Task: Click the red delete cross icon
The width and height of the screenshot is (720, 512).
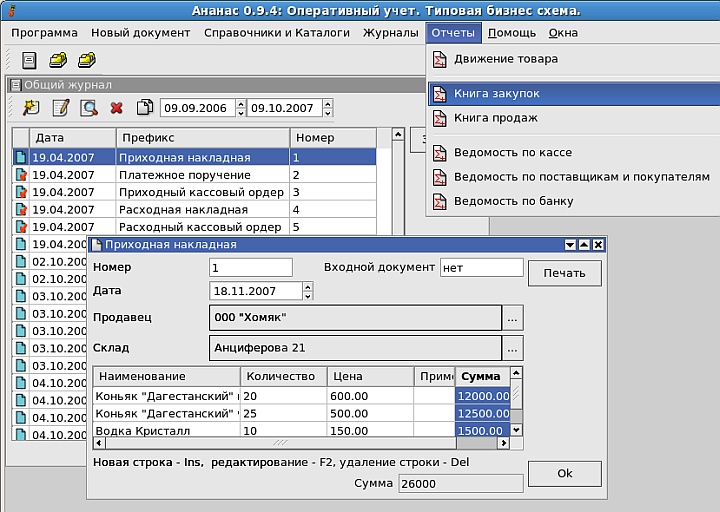Action: click(117, 108)
